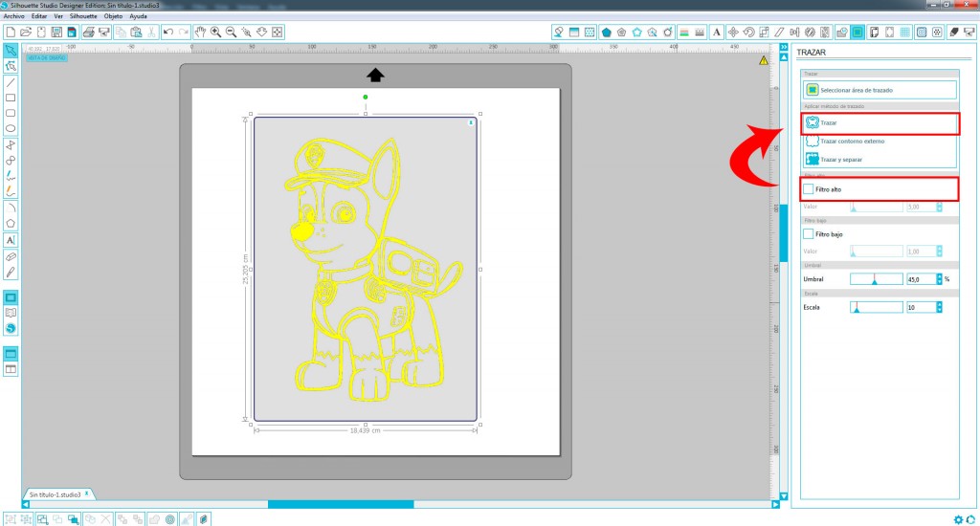Click the Umbral value field 45,0
This screenshot has width=980, height=526.
click(x=920, y=279)
